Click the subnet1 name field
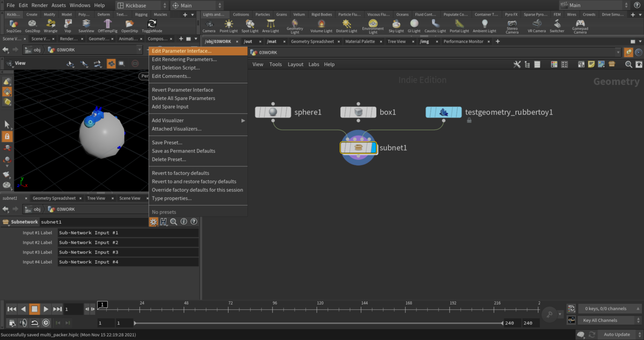The width and height of the screenshot is (644, 340). pos(93,222)
